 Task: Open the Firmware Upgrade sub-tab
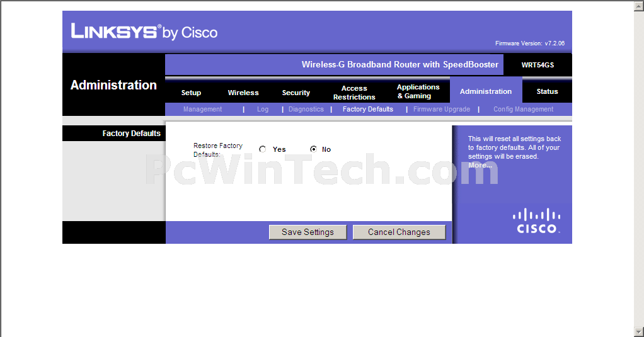(x=442, y=109)
